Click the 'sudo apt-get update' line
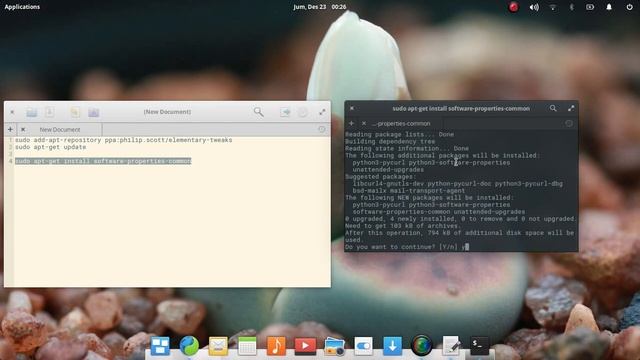 click(x=51, y=147)
